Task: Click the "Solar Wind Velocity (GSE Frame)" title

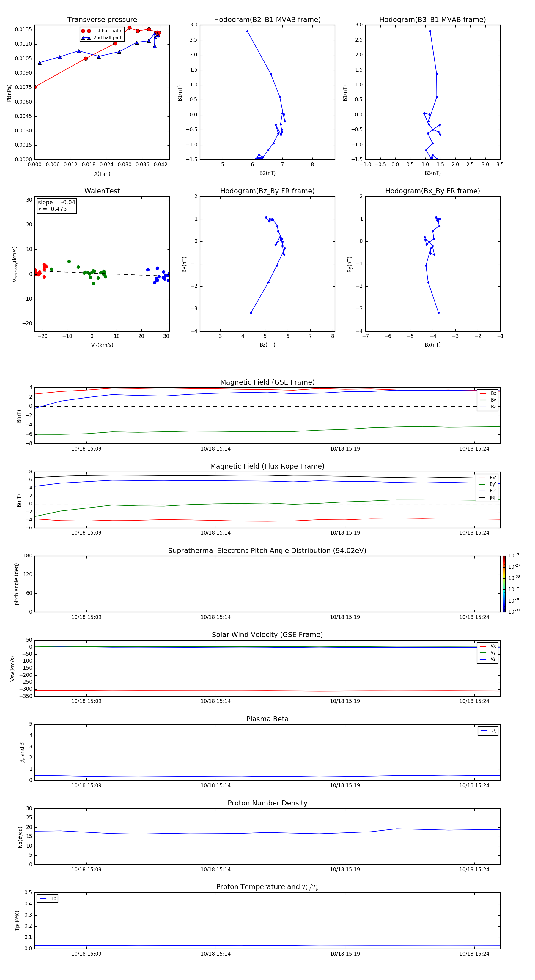Action: pyautogui.click(x=267, y=635)
